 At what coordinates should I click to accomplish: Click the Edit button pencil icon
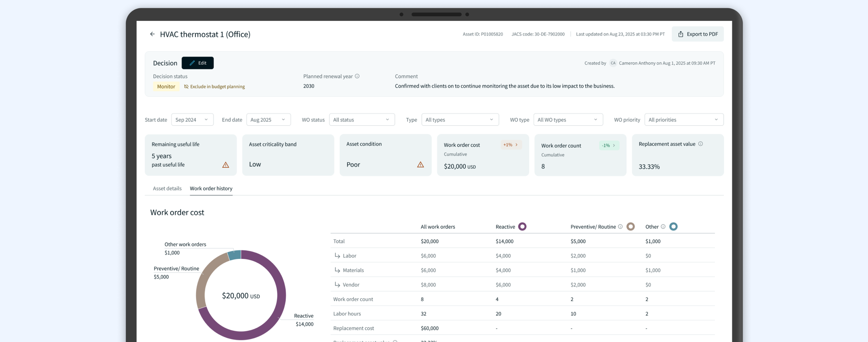point(192,63)
